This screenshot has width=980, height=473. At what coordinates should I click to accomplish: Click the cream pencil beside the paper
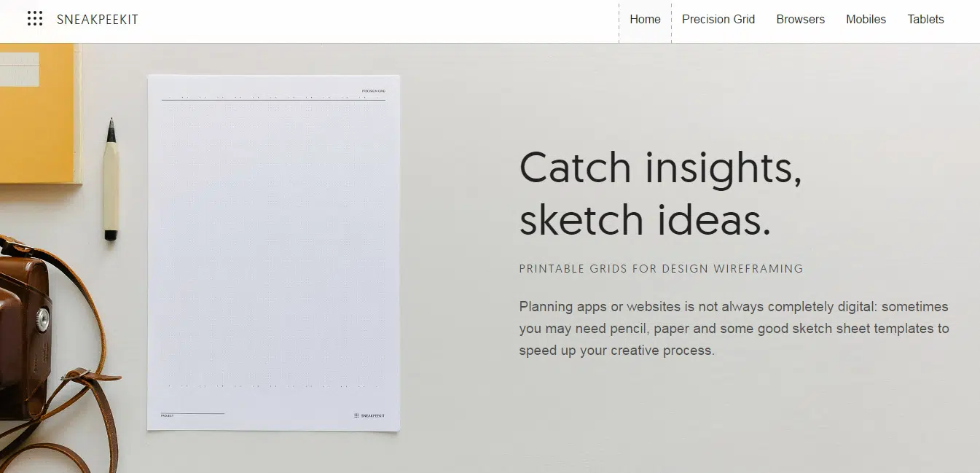111,182
